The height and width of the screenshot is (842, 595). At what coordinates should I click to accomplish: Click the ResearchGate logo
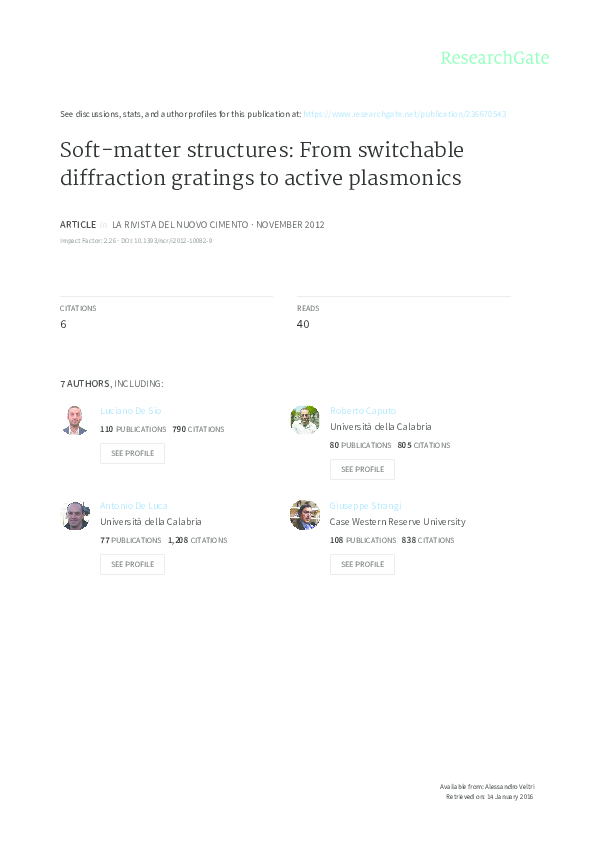click(x=497, y=59)
